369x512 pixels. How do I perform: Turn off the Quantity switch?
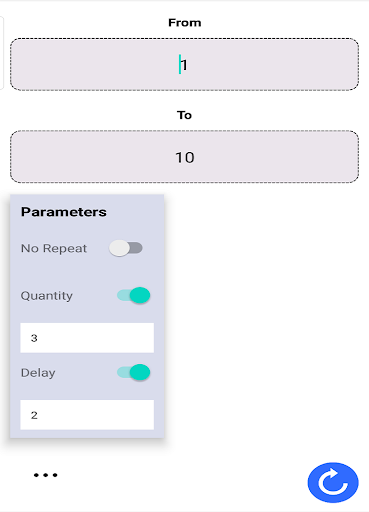pyautogui.click(x=133, y=295)
